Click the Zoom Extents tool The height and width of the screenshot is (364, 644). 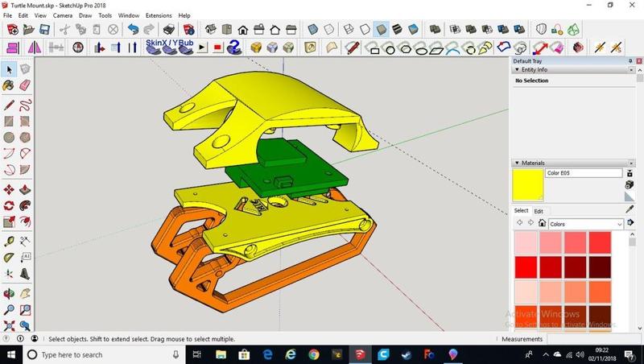(x=9, y=326)
